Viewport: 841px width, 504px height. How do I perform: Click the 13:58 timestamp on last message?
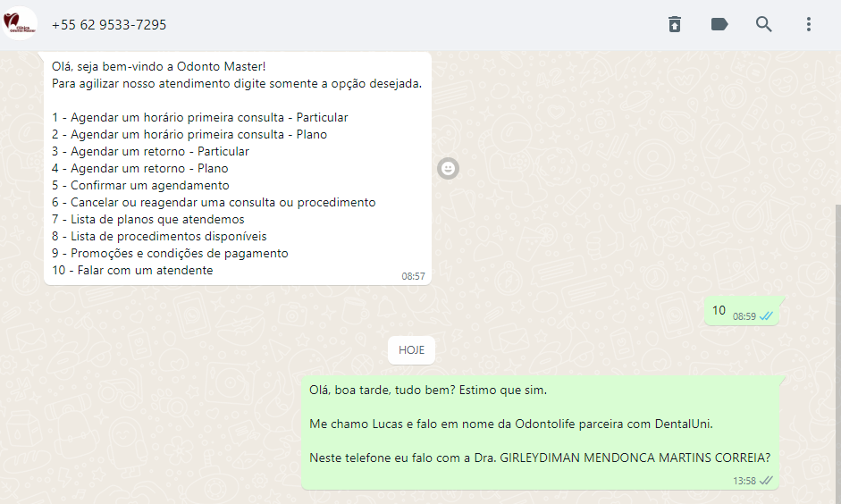pos(744,481)
